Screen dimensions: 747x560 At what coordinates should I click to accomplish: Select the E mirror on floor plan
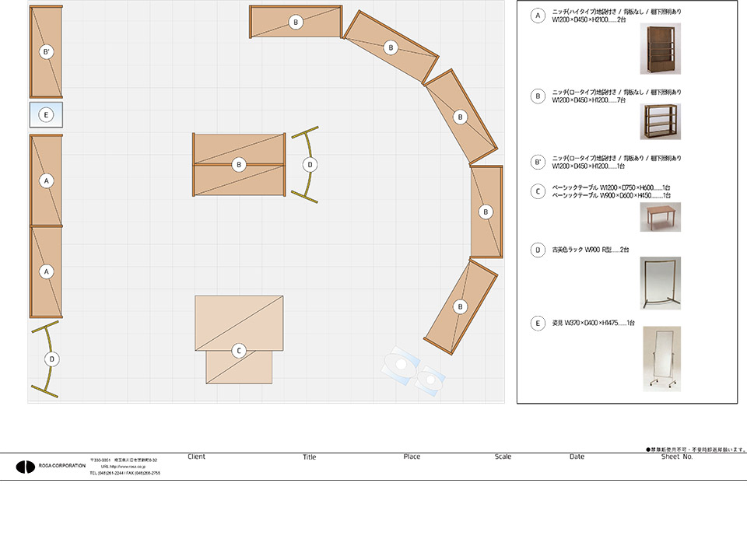[46, 115]
